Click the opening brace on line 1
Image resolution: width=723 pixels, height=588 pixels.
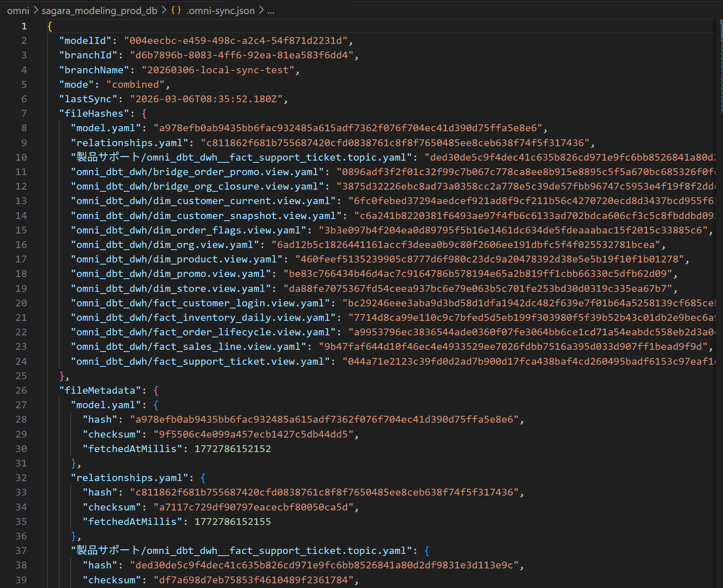(x=50, y=26)
